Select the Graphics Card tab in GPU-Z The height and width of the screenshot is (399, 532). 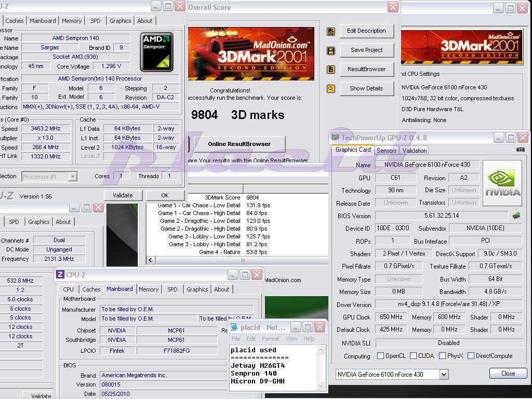pos(353,150)
